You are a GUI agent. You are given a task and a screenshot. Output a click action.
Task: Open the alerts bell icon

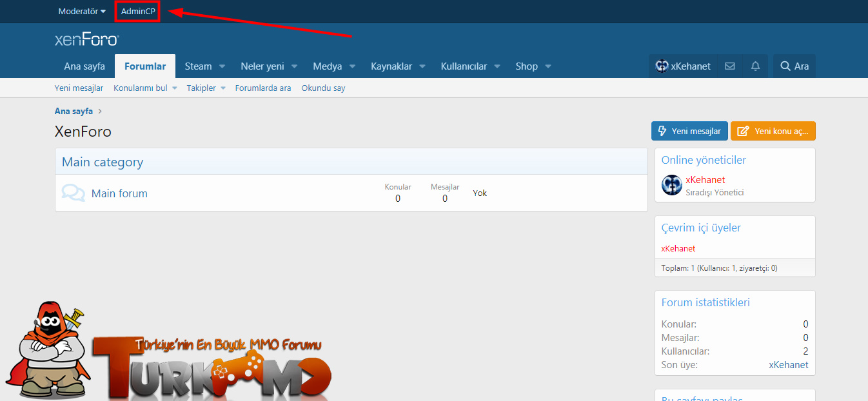pyautogui.click(x=756, y=66)
